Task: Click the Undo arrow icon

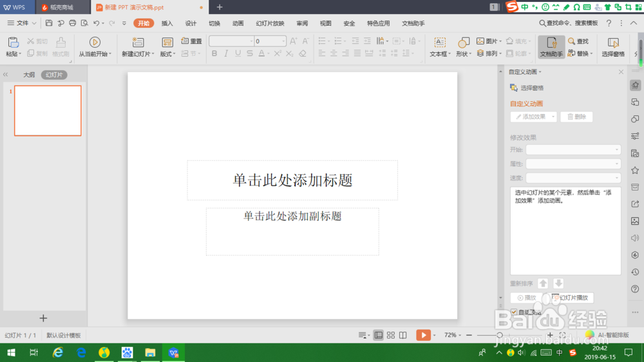Action: (x=96, y=23)
